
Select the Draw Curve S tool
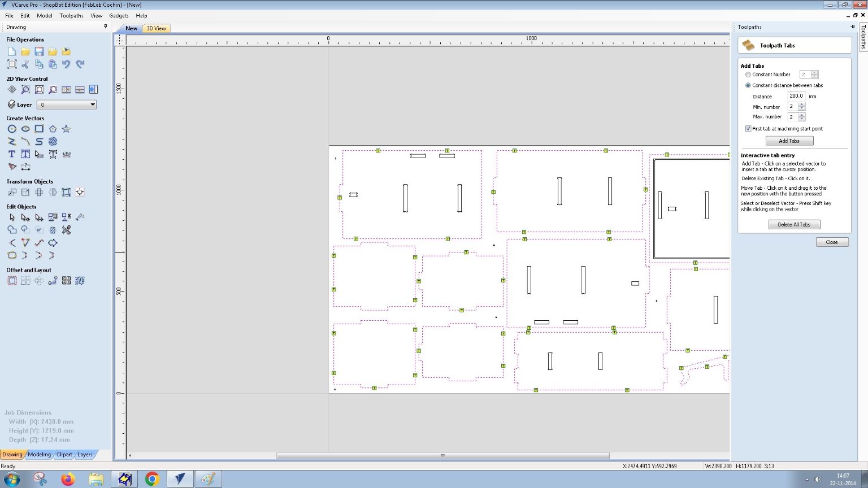[x=39, y=142]
